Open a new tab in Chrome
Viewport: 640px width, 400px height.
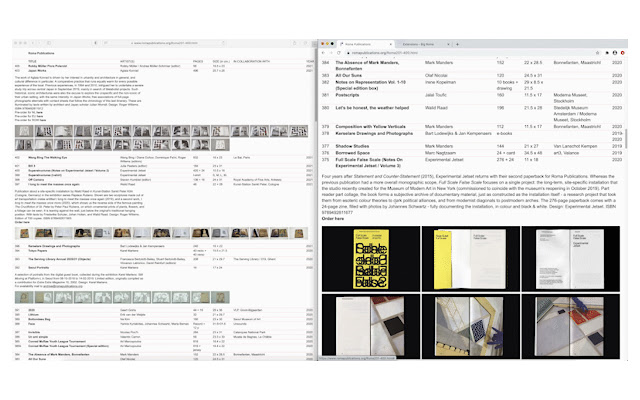[x=457, y=44]
